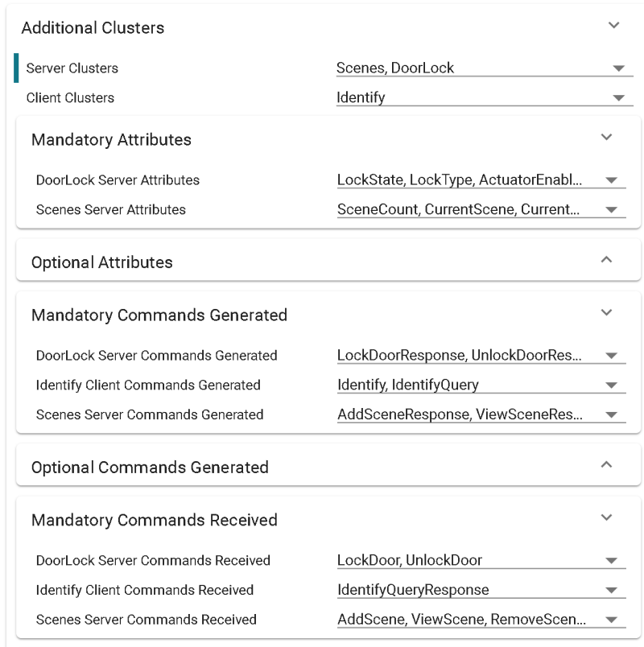Click the Additional Clusters heading

(93, 27)
